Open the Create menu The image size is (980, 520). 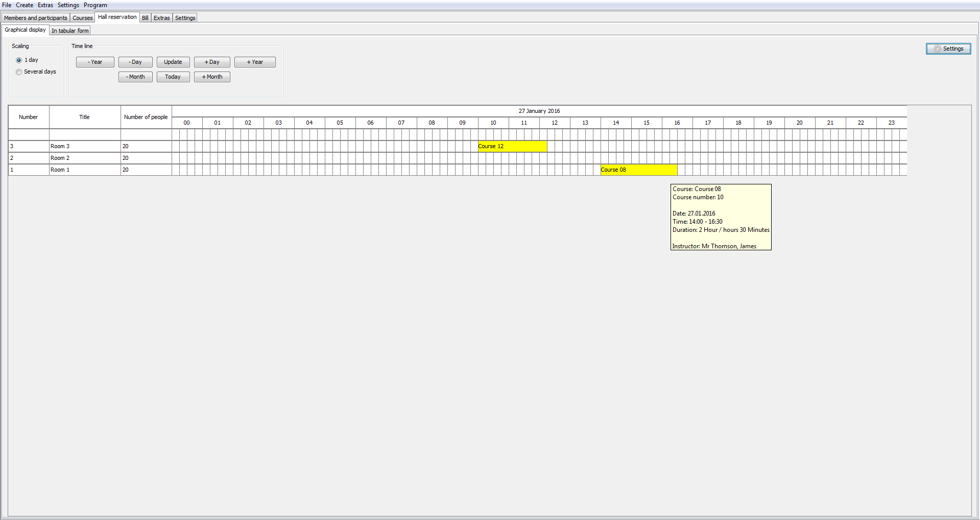(x=25, y=5)
